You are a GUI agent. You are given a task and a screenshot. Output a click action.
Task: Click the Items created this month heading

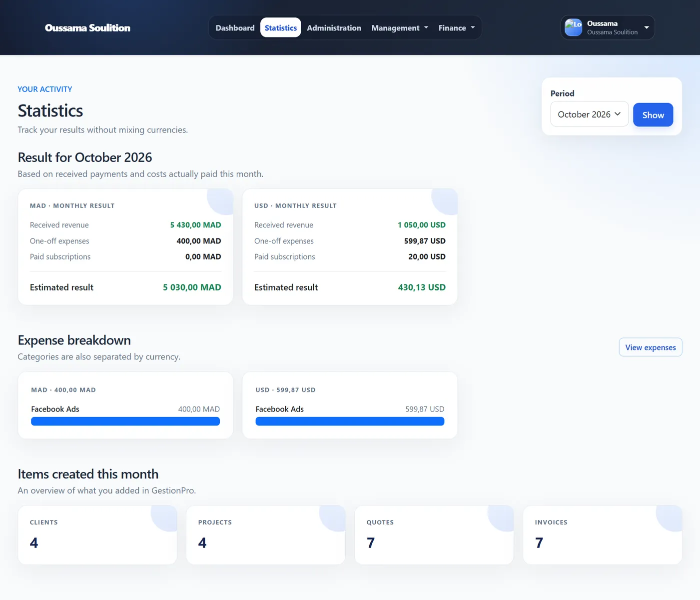pos(88,474)
